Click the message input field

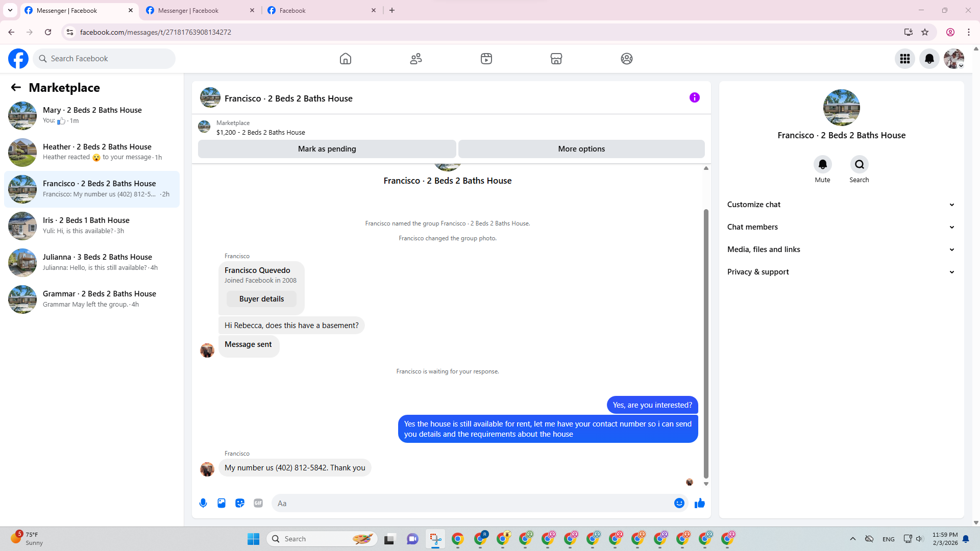tap(472, 503)
